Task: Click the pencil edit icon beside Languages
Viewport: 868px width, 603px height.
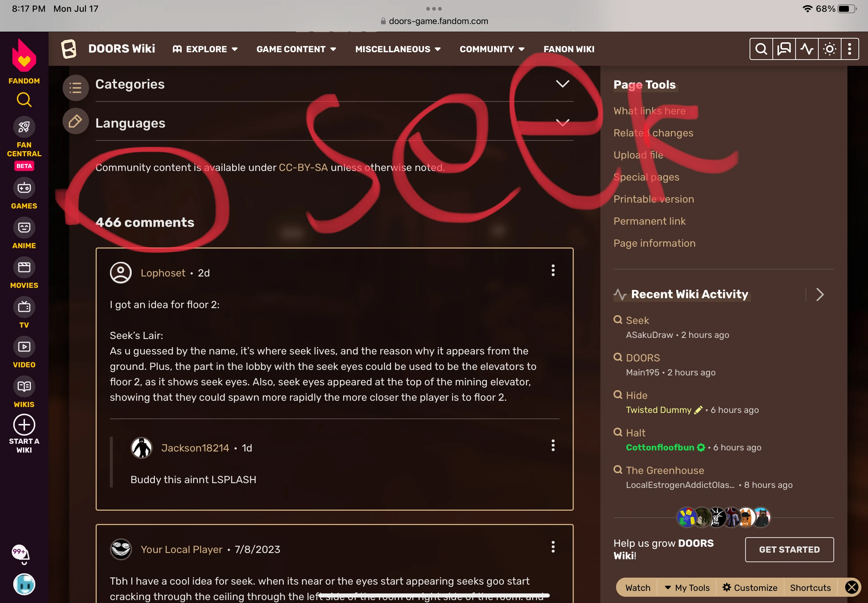Action: coord(75,121)
